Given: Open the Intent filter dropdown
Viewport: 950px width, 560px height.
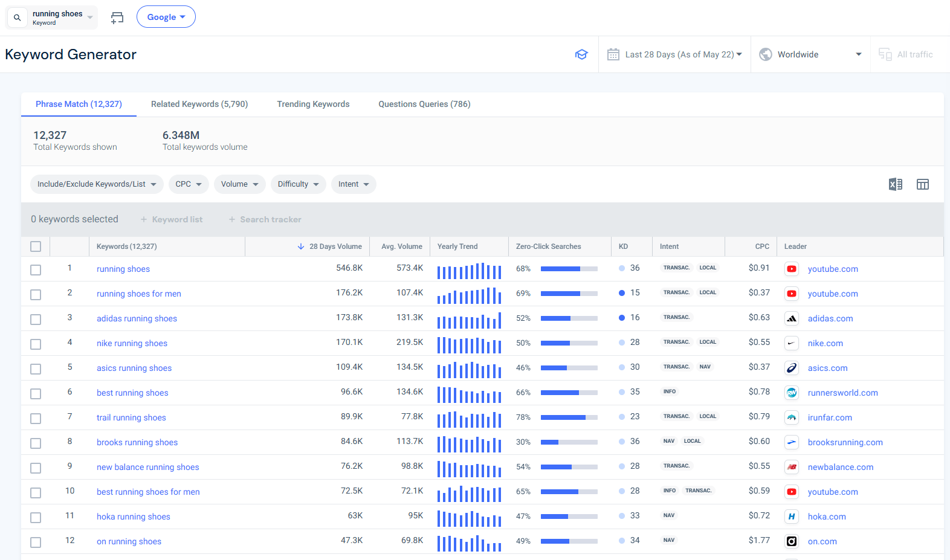Looking at the screenshot, I should 354,184.
